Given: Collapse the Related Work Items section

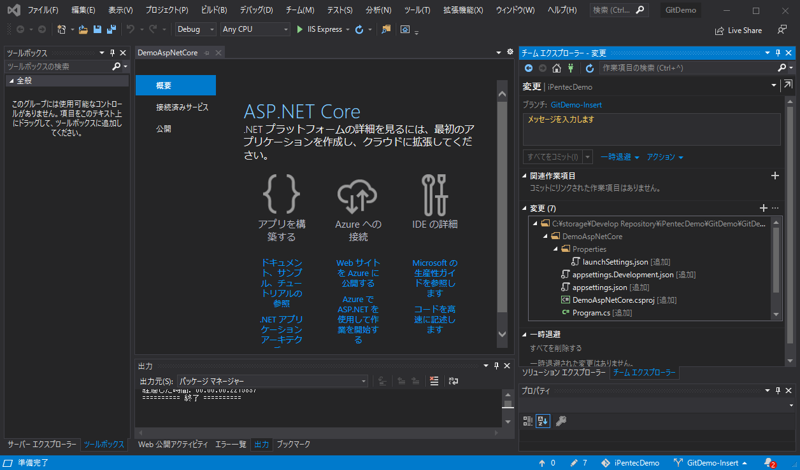Looking at the screenshot, I should click(x=524, y=176).
